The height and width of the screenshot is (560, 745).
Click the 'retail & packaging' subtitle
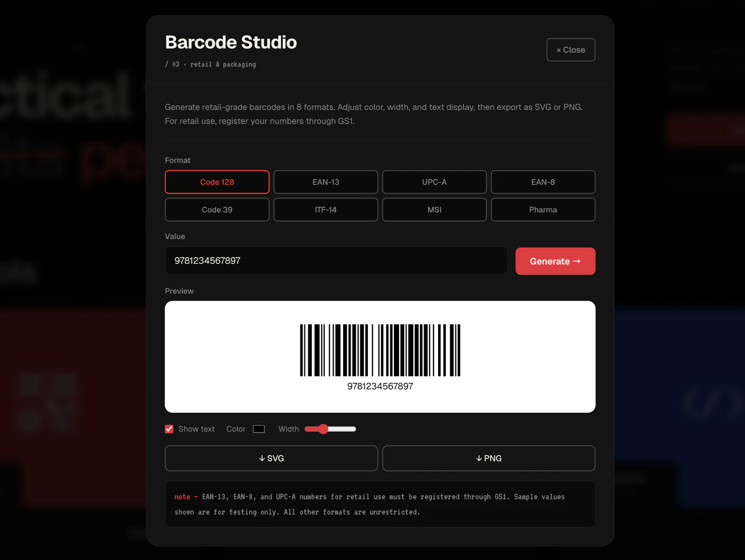[x=223, y=65]
